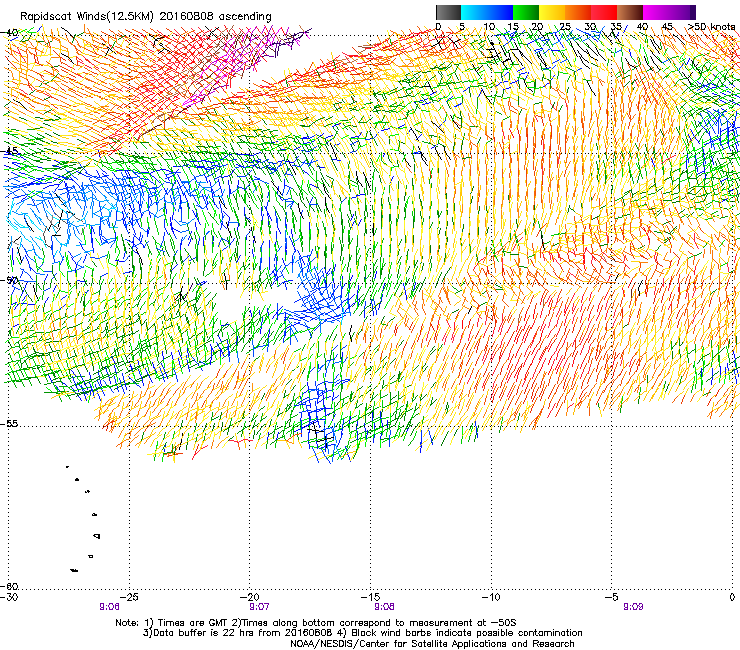Click the magenta-purple 40-50 knots color band
The width and height of the screenshot is (740, 650).
point(669,12)
